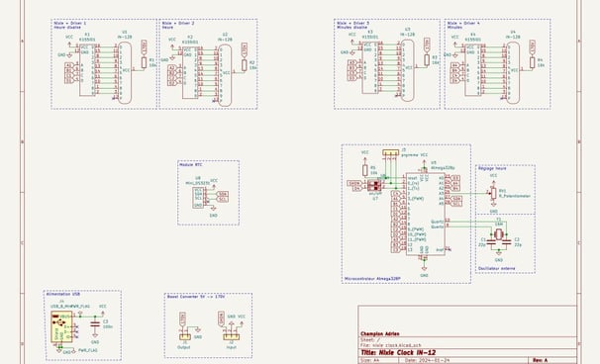
Task: Select the J4 USB B Mini connector
Action: [x=61, y=327]
